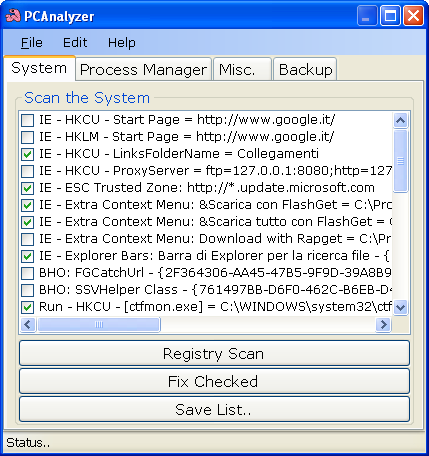
Task: Click the scroll up arrow of the scan list
Action: 400,120
